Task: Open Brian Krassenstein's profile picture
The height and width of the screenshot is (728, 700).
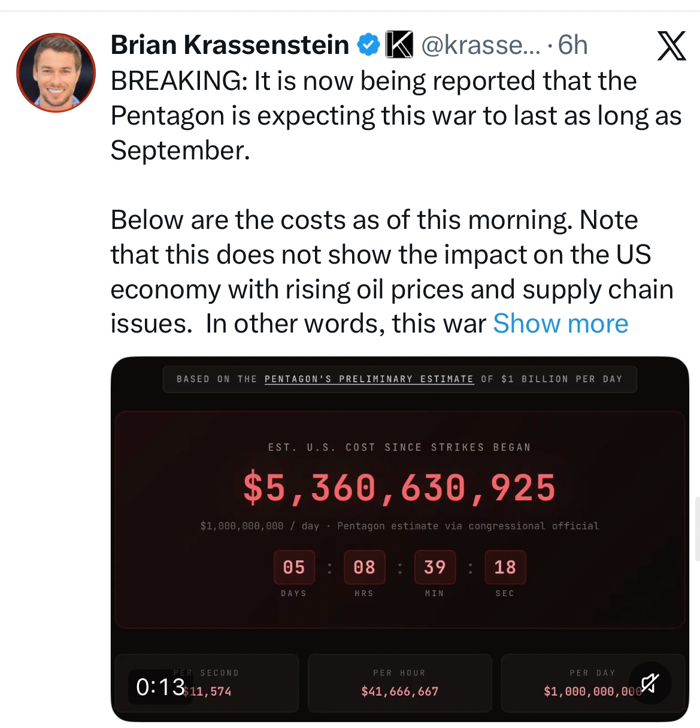Action: [x=56, y=73]
